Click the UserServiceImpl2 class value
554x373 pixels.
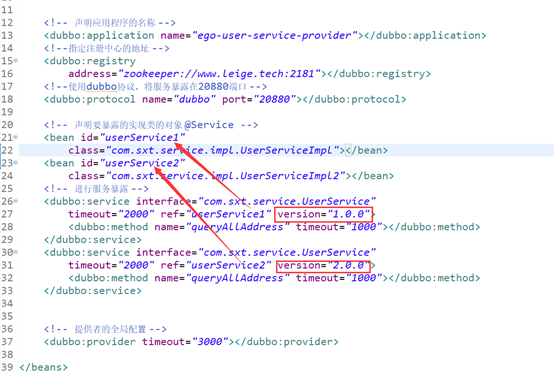225,176
